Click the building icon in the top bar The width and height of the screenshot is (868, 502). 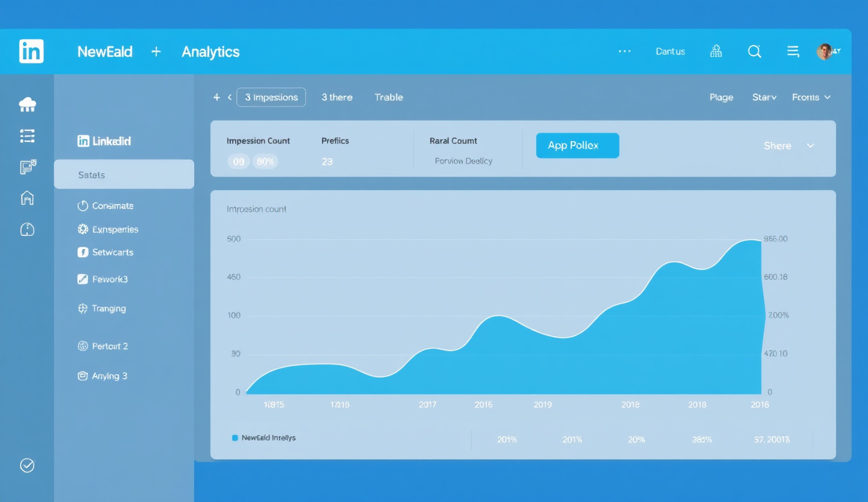pos(715,51)
